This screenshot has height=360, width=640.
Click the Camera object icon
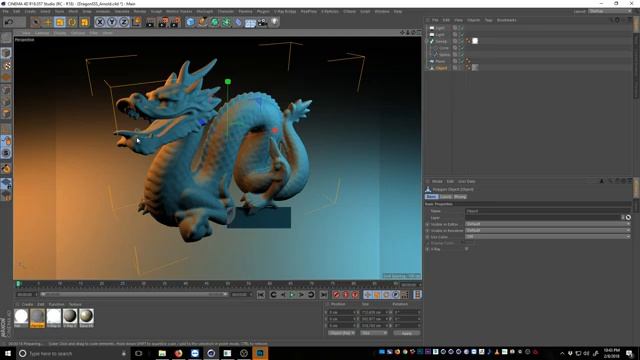coord(262,22)
